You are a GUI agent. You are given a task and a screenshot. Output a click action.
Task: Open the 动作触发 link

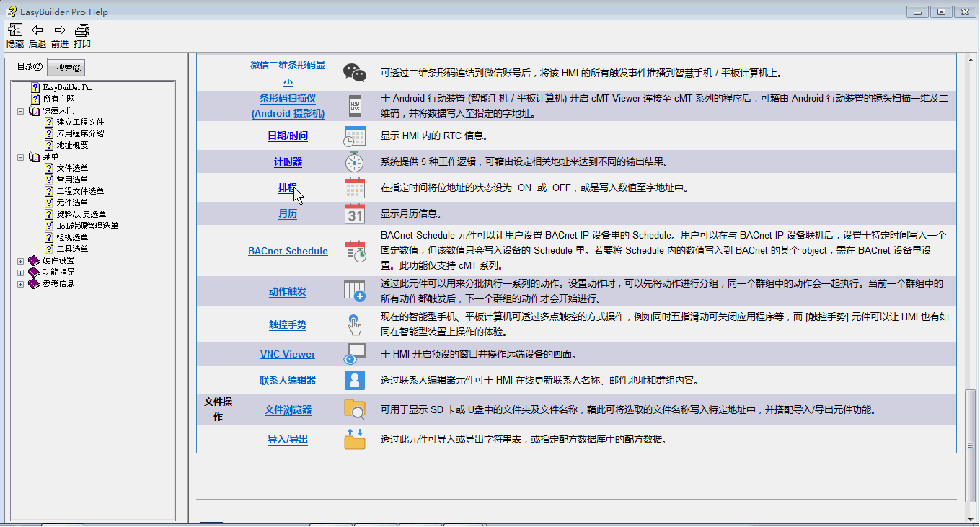[288, 291]
